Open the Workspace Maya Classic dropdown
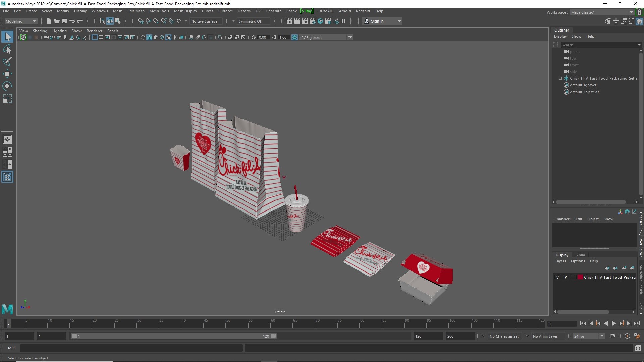 point(602,12)
